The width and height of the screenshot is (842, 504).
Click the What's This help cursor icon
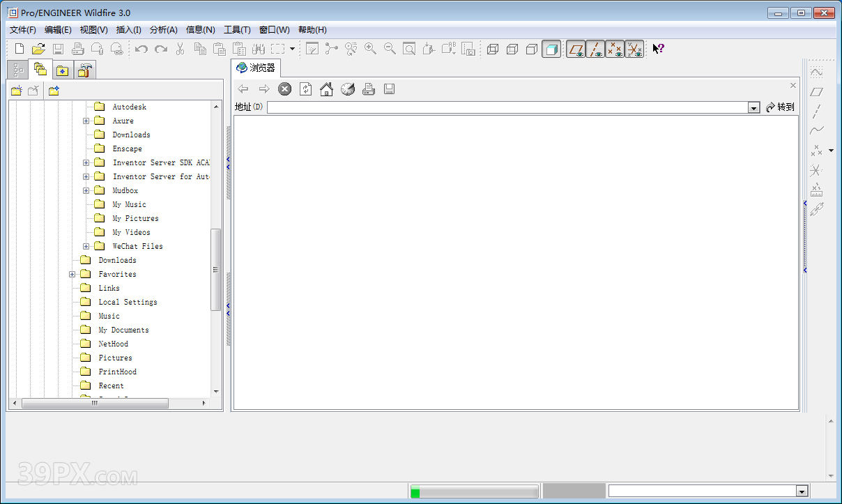pos(658,49)
